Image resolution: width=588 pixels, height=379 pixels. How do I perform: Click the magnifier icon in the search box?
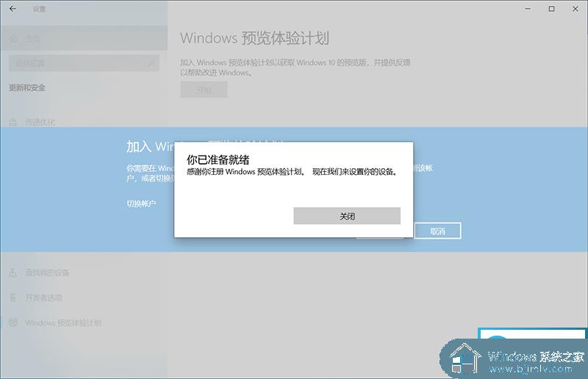(x=151, y=63)
